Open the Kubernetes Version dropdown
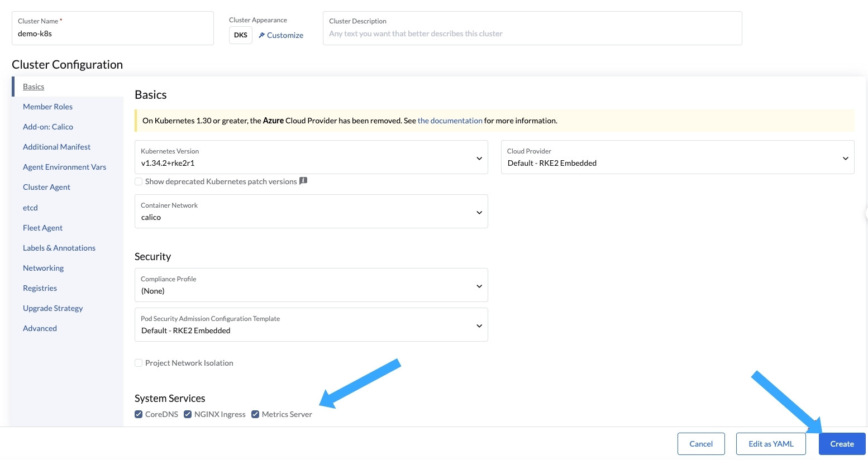The width and height of the screenshot is (868, 460). (x=311, y=157)
